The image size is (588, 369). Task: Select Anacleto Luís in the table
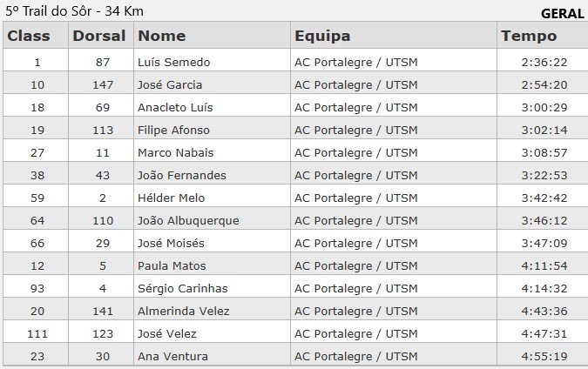click(x=175, y=107)
